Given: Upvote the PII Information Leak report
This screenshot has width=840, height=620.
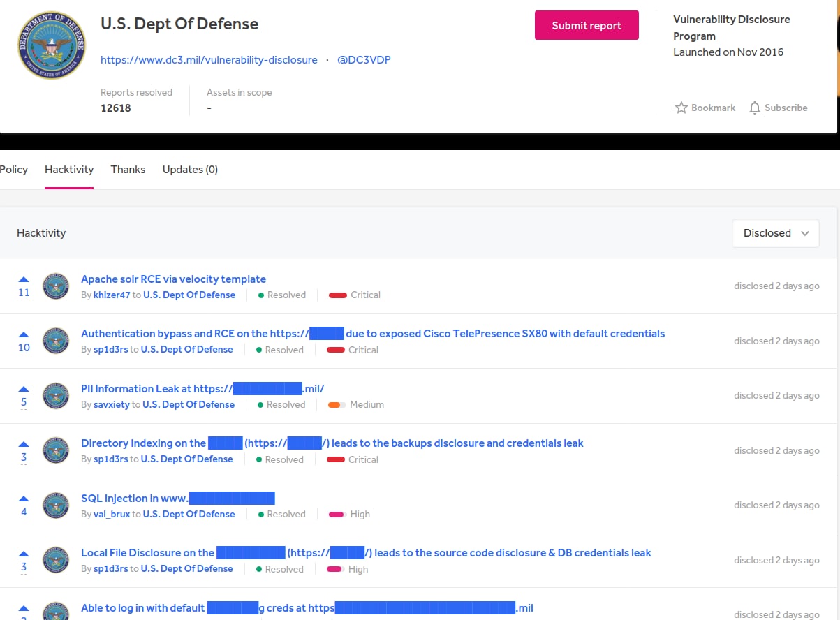Looking at the screenshot, I should tap(24, 389).
